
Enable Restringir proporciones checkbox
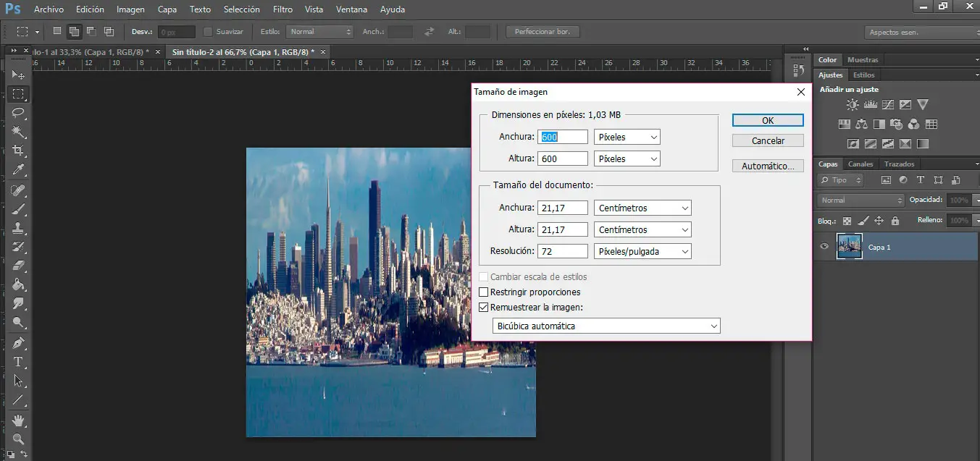(484, 292)
